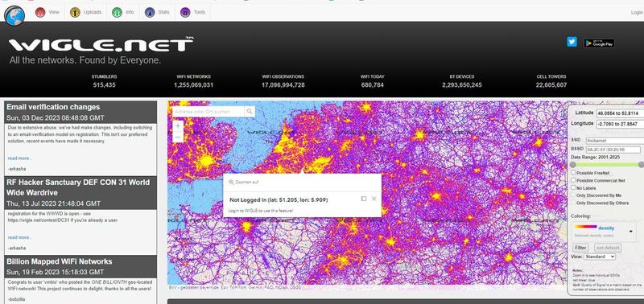The height and width of the screenshot is (304, 644).
Task: Select Only Discovered By Me option
Action: pos(573,195)
